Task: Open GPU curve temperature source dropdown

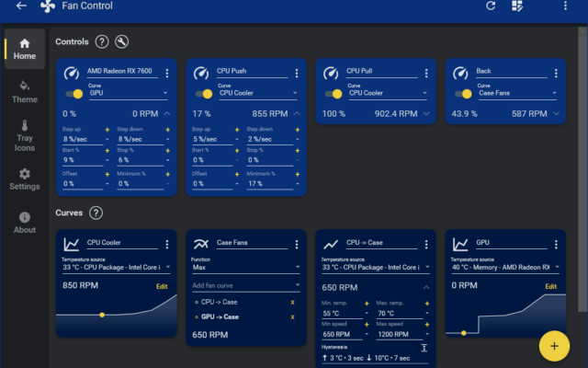Action: [x=505, y=268]
